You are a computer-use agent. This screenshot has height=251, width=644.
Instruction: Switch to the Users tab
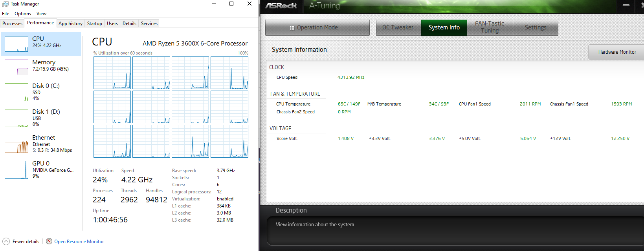click(112, 24)
